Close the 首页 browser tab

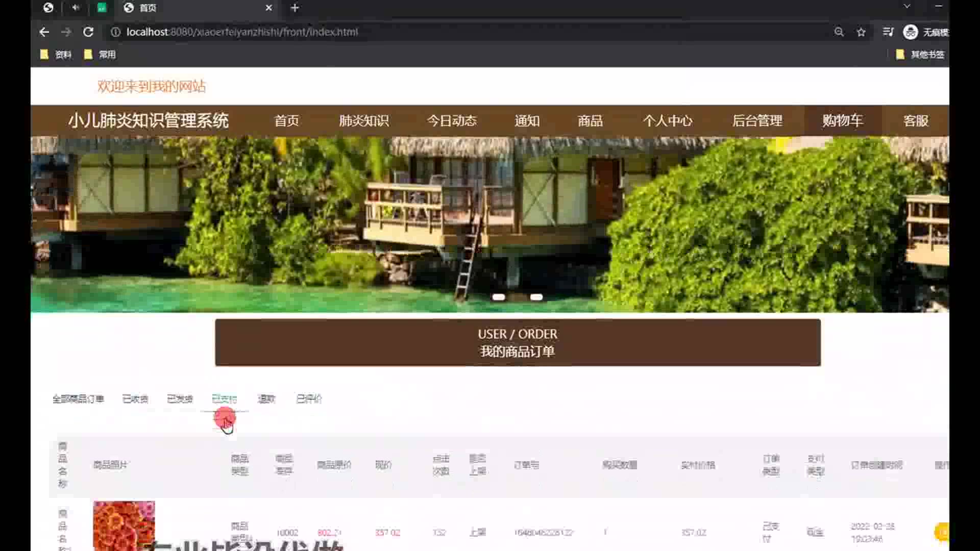[x=269, y=8]
